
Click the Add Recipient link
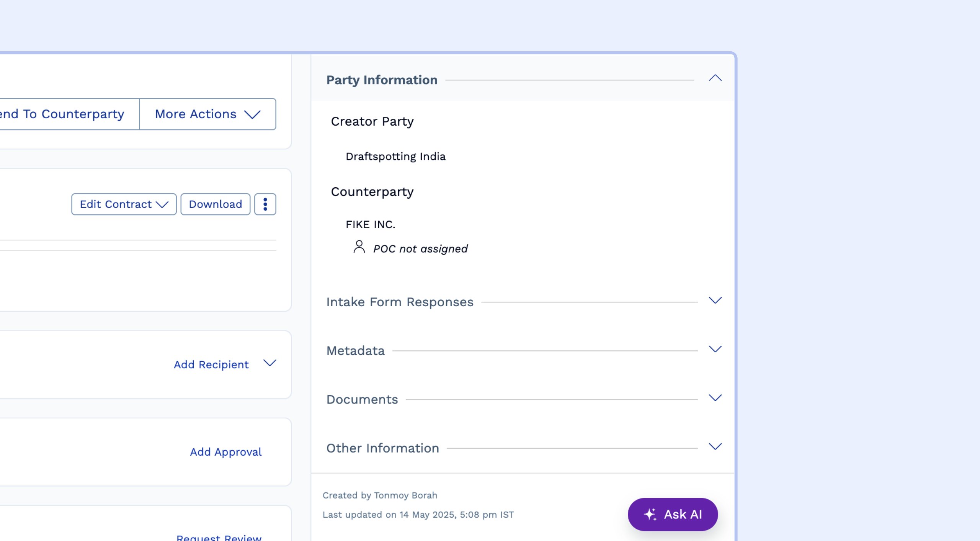pyautogui.click(x=211, y=364)
